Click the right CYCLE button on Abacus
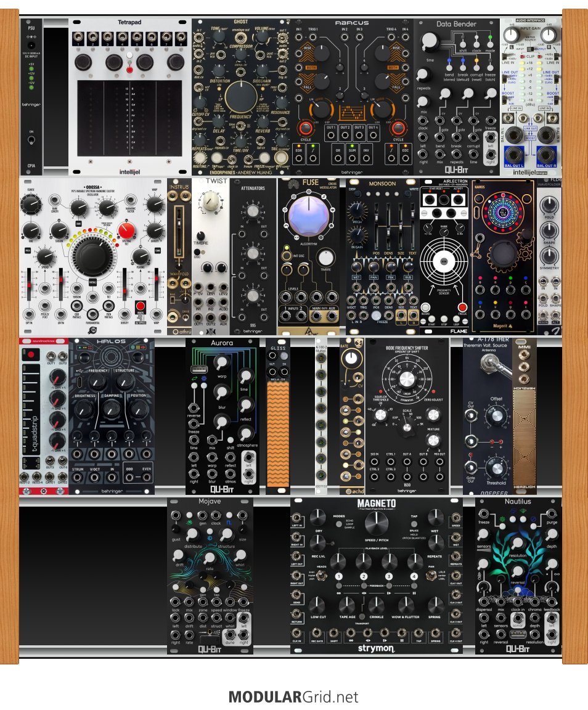Screen dimensions: 588x710 point(398,128)
